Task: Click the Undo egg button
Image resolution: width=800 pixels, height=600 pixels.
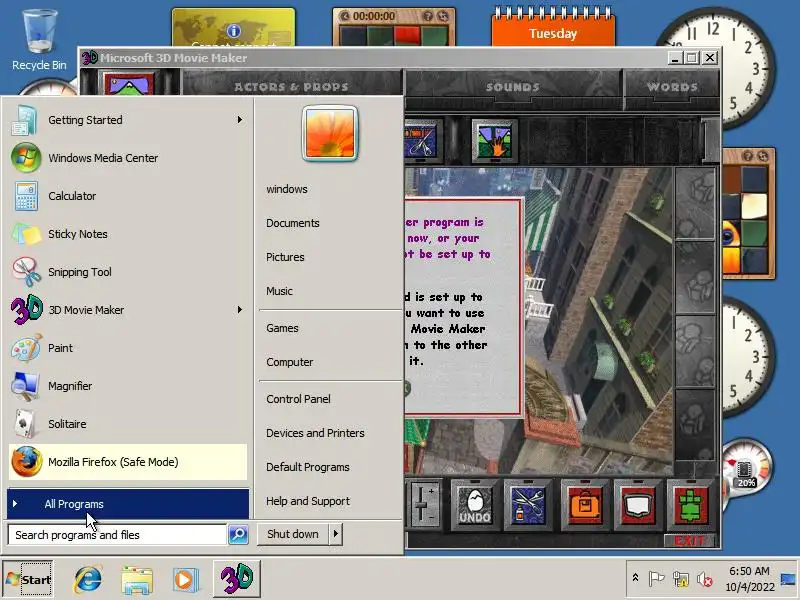Action: (474, 505)
